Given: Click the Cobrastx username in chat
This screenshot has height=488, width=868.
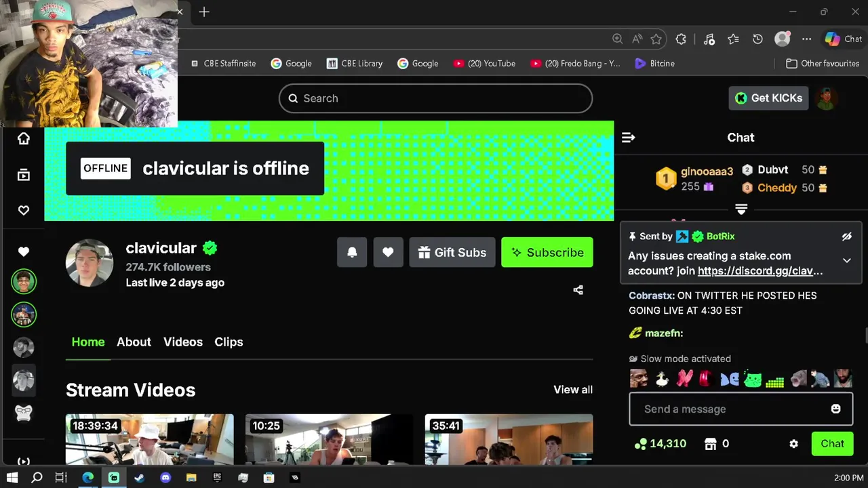Looking at the screenshot, I should click(x=652, y=296).
